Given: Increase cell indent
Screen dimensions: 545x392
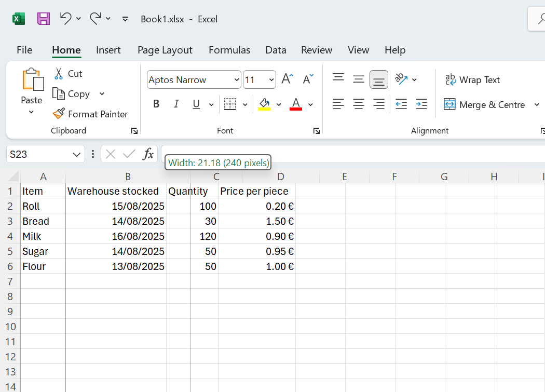Looking at the screenshot, I should 421,104.
